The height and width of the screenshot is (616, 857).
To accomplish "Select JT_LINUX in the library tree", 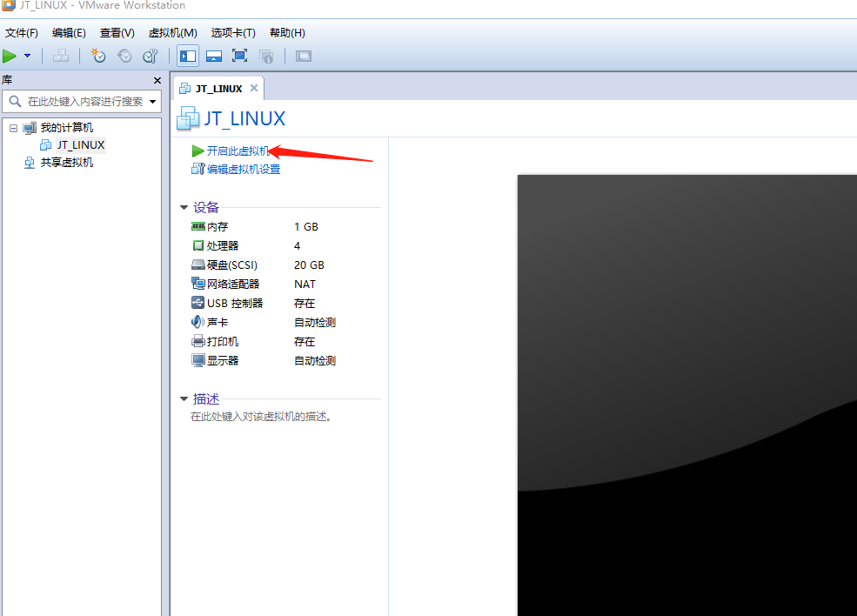I will (x=80, y=144).
